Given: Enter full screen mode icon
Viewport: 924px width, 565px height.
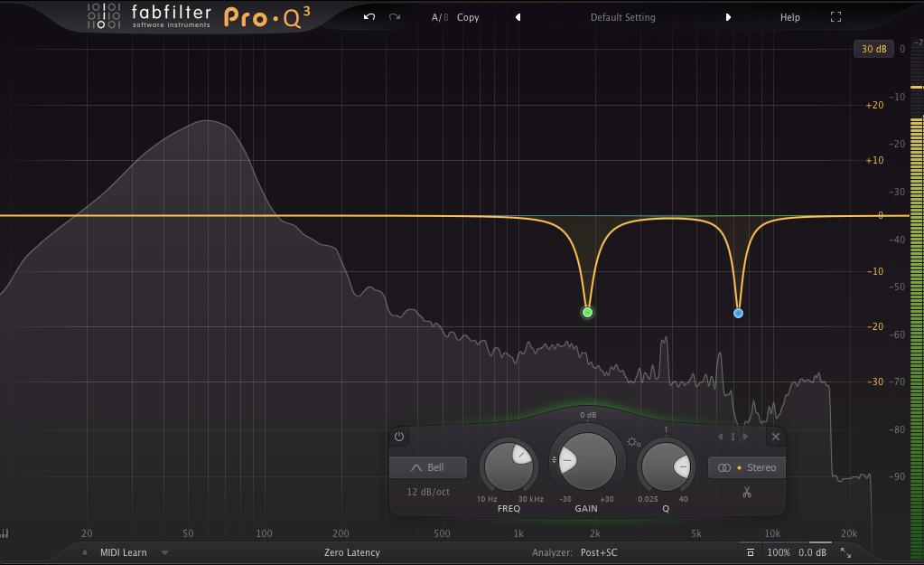Looking at the screenshot, I should [835, 17].
